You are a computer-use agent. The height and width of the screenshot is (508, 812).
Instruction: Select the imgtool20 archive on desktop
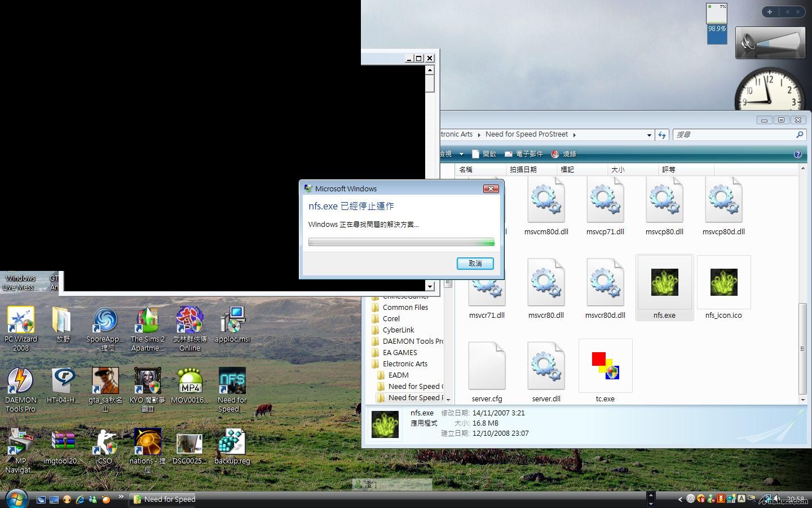[x=63, y=446]
